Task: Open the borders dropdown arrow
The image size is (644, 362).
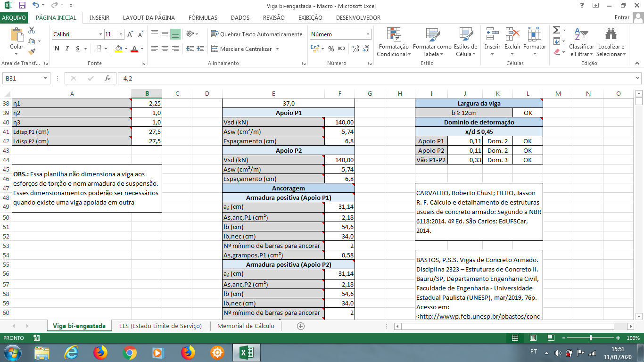Action: tap(106, 49)
